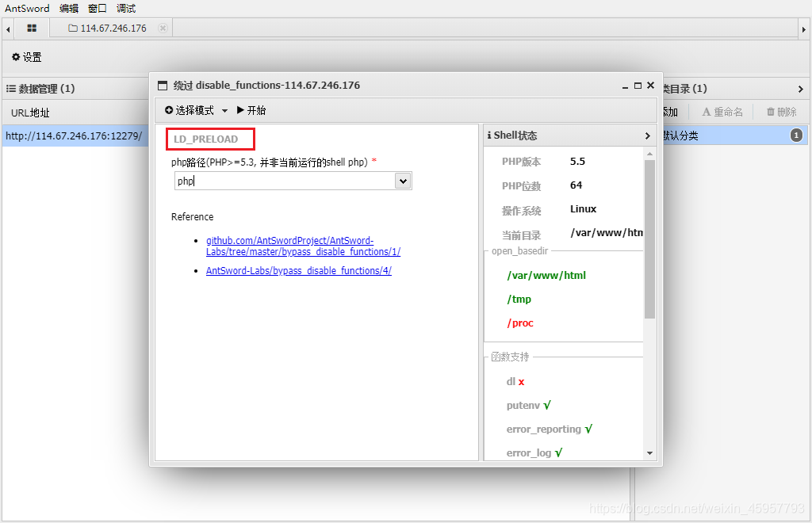The height and width of the screenshot is (523, 812).
Task: Click the left tab navigation arrow
Action: point(8,29)
